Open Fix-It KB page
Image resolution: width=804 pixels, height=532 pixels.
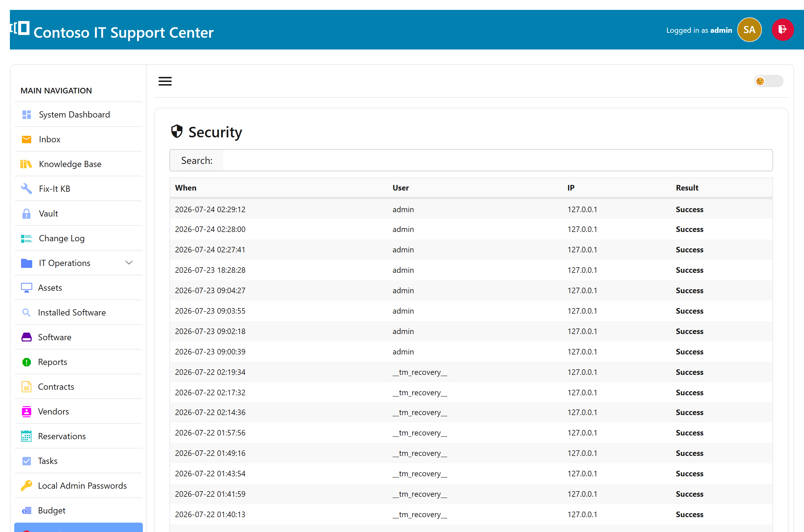pyautogui.click(x=78, y=189)
